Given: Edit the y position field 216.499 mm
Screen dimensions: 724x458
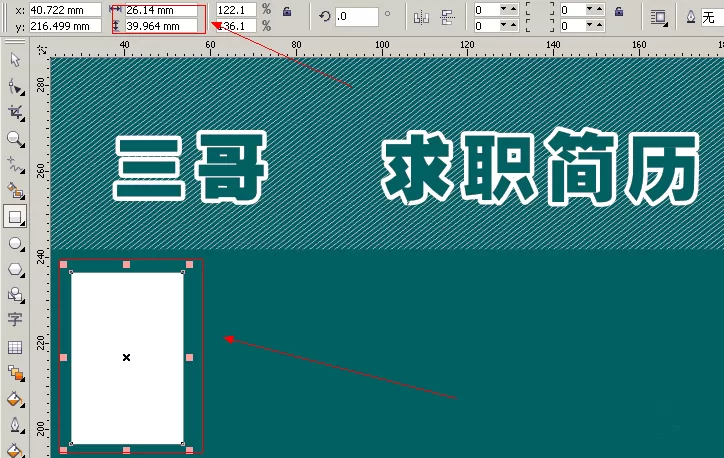Looking at the screenshot, I should click(x=65, y=26).
